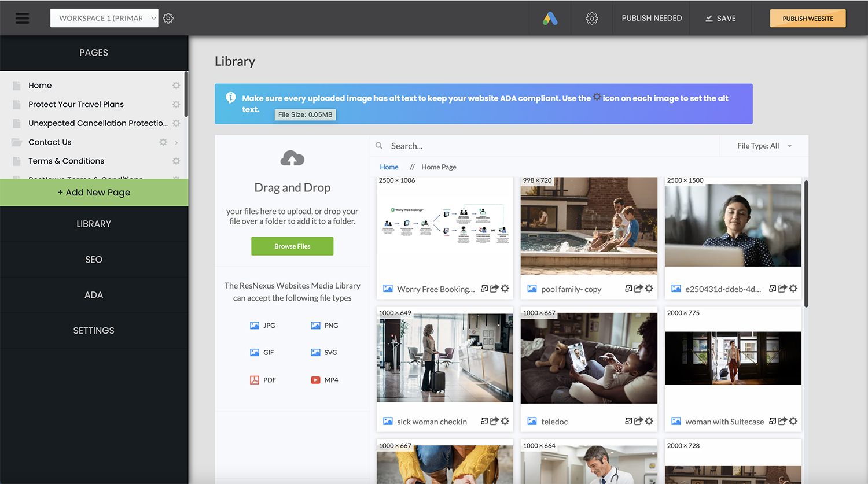This screenshot has height=484, width=868.
Task: Click share icon on Worry Free Booking image
Action: [x=494, y=289]
